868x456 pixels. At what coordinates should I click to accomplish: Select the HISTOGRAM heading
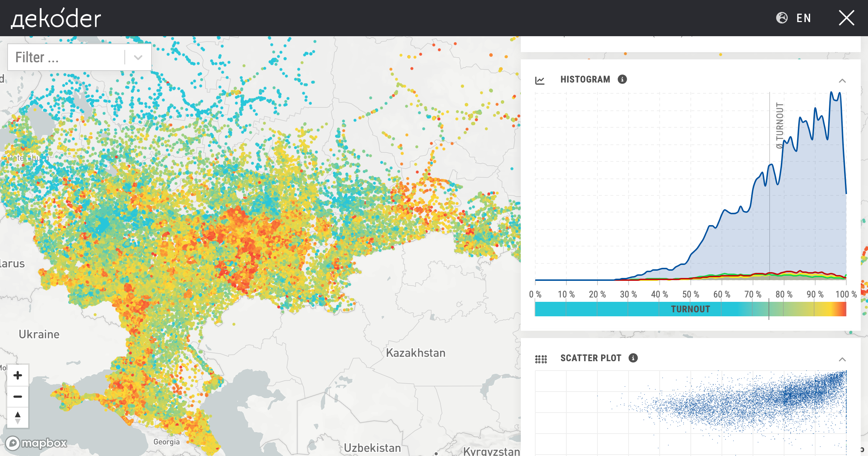coord(585,79)
